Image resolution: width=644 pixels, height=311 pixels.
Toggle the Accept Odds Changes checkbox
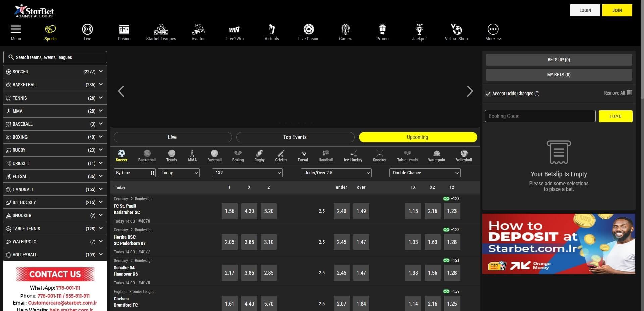(488, 94)
